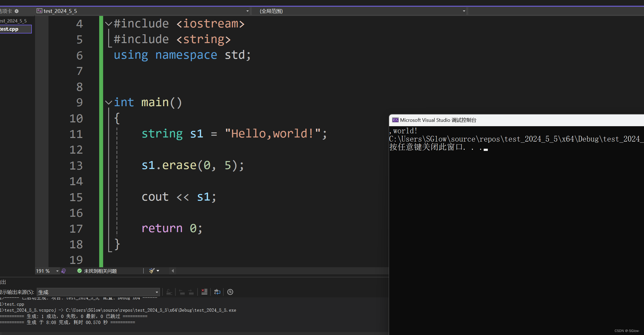Screen dimensions: 644x335
Task: Click the horizontal scrollbar left arrow
Action: [x=173, y=271]
